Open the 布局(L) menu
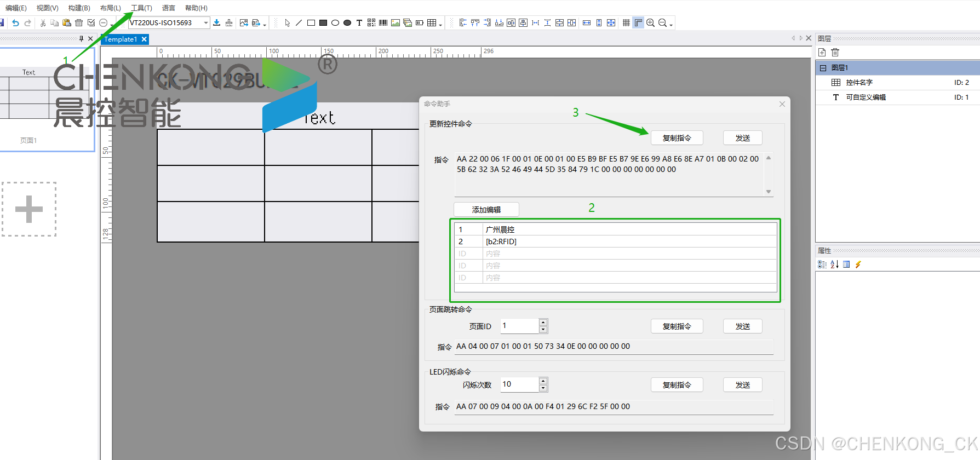The height and width of the screenshot is (460, 980). tap(111, 8)
